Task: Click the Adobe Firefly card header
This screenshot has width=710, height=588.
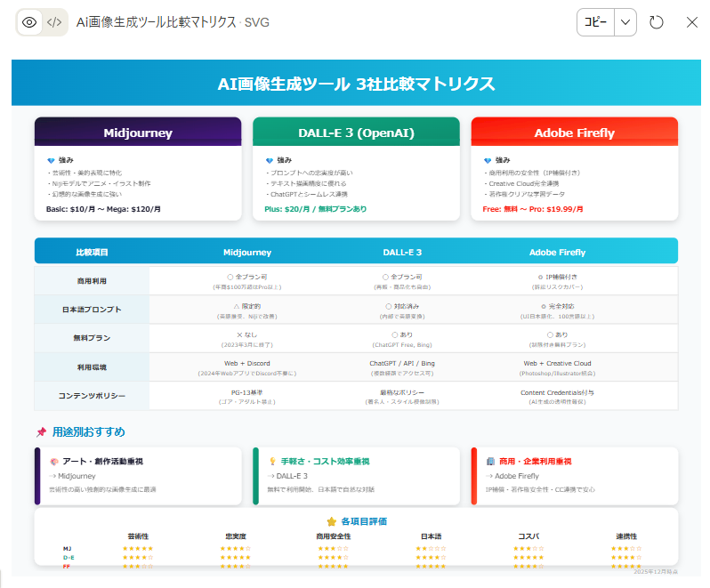Action: [574, 132]
